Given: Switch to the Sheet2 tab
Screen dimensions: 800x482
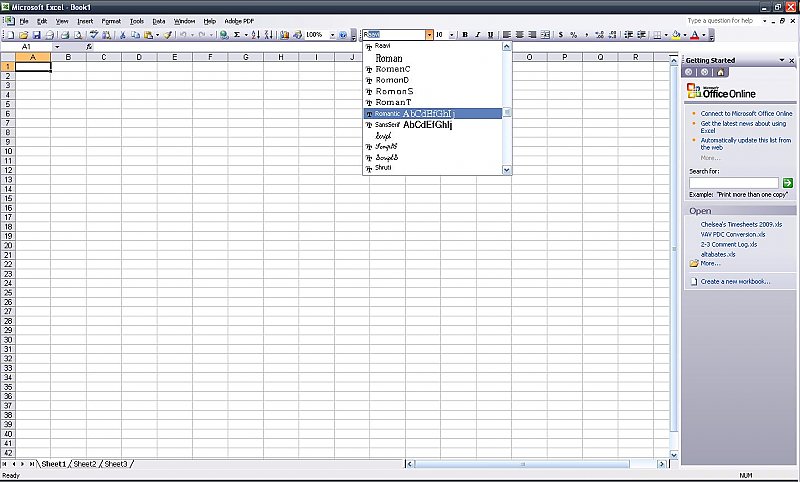Looking at the screenshot, I should pyautogui.click(x=85, y=464).
